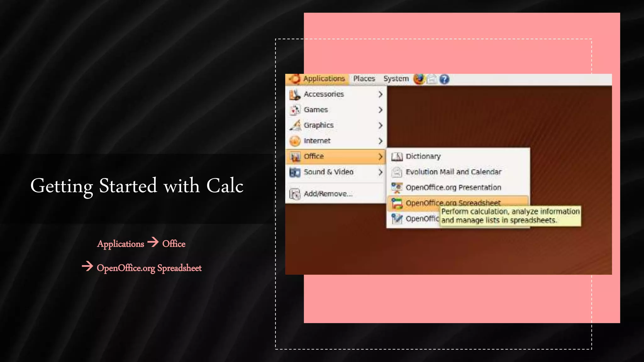Viewport: 644px width, 362px height.
Task: Expand the Games submenu arrow
Action: coord(380,110)
